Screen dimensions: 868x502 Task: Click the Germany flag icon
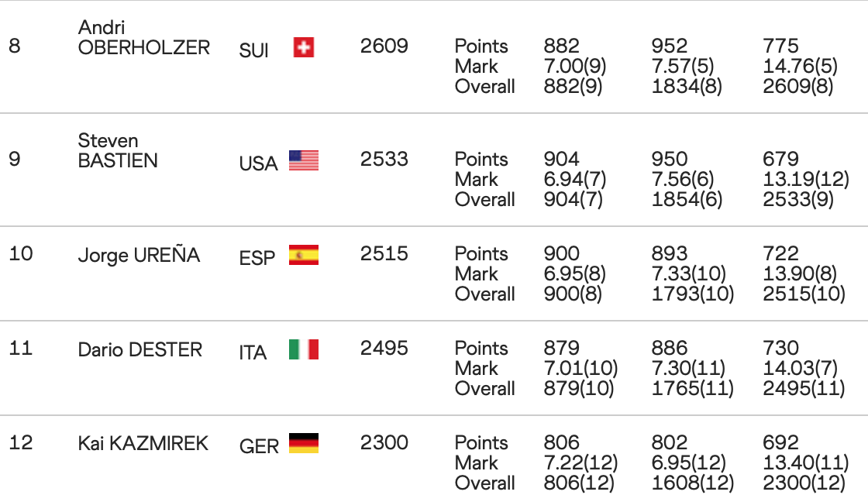coord(303,444)
